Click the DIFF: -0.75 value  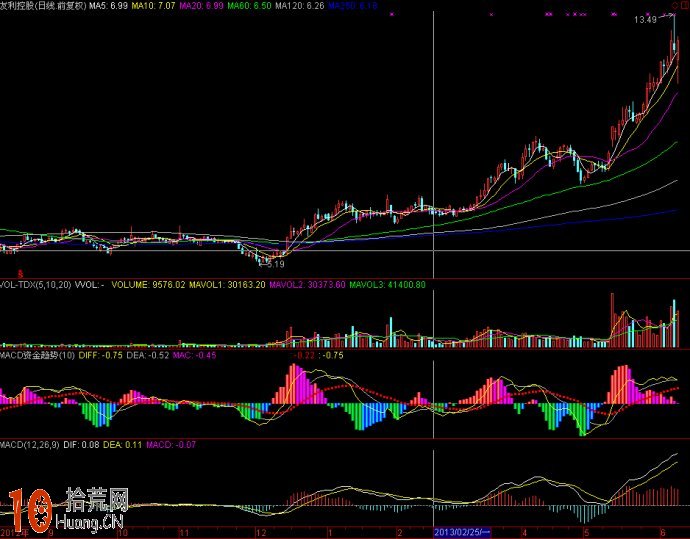(x=100, y=356)
